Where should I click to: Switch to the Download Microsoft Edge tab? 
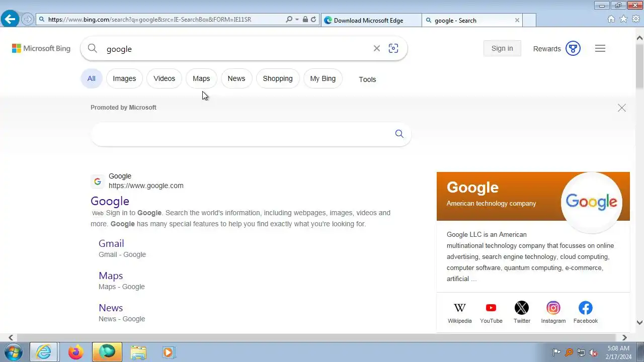(x=371, y=20)
